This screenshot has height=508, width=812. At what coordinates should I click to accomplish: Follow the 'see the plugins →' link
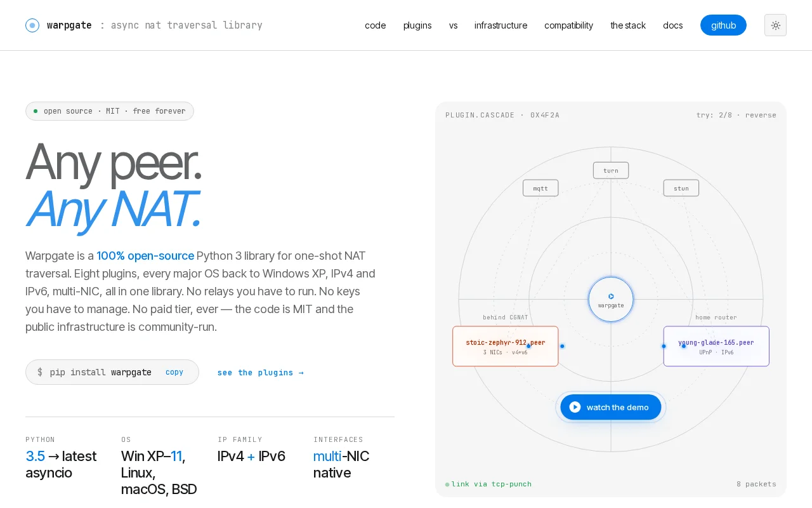[x=261, y=373]
